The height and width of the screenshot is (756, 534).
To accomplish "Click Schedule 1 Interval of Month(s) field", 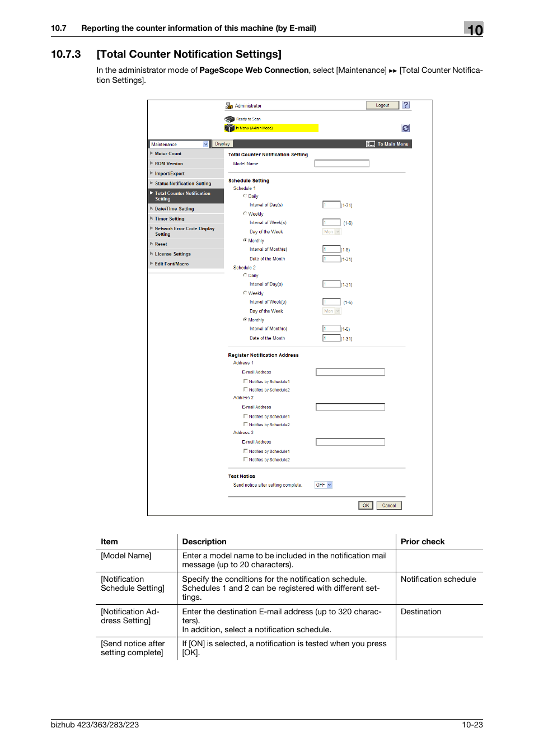I will tap(331, 249).
